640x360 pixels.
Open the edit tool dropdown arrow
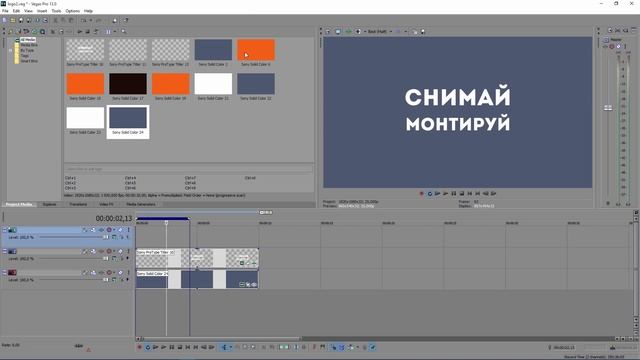point(230,347)
